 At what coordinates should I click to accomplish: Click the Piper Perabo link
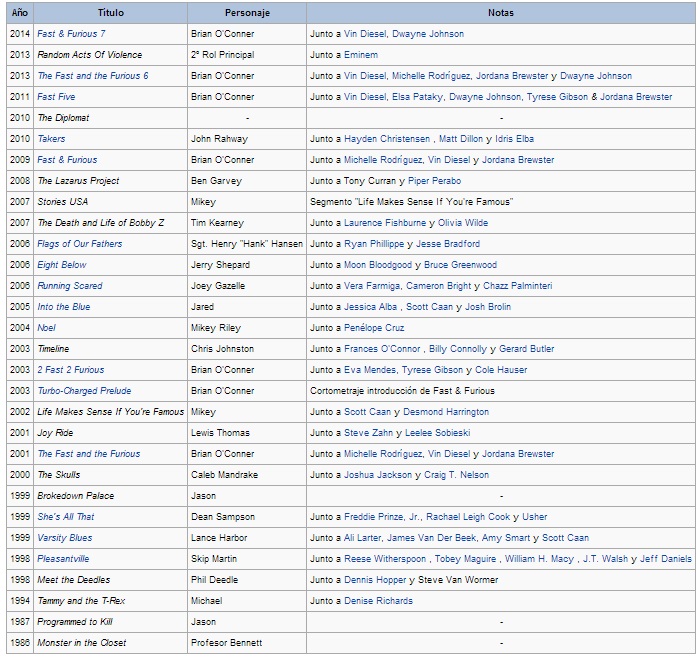(x=434, y=181)
